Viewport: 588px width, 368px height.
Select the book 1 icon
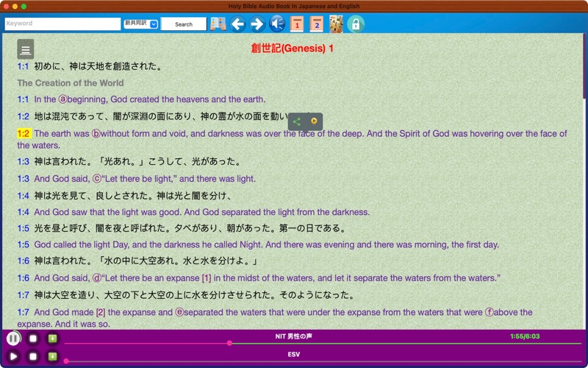tap(297, 24)
